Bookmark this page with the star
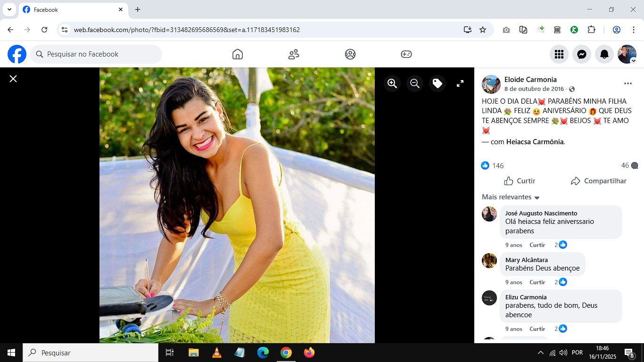The image size is (644, 362). tap(483, 30)
